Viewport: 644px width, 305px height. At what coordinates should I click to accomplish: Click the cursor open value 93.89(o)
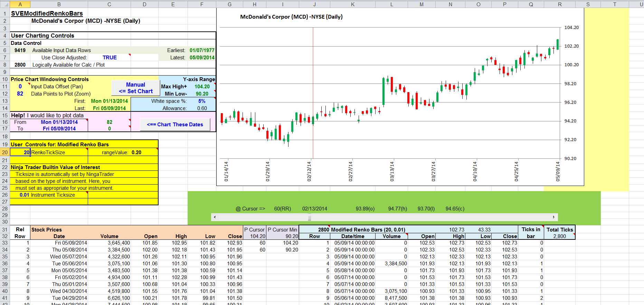tap(365, 209)
